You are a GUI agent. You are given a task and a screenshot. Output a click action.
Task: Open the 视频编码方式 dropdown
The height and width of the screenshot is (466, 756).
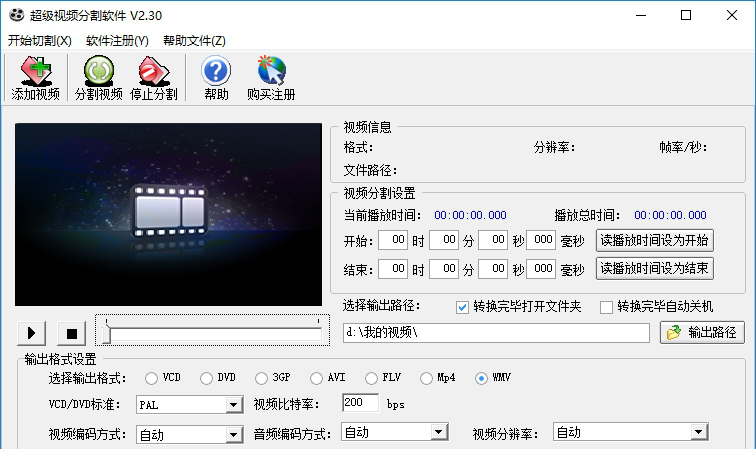click(x=234, y=434)
